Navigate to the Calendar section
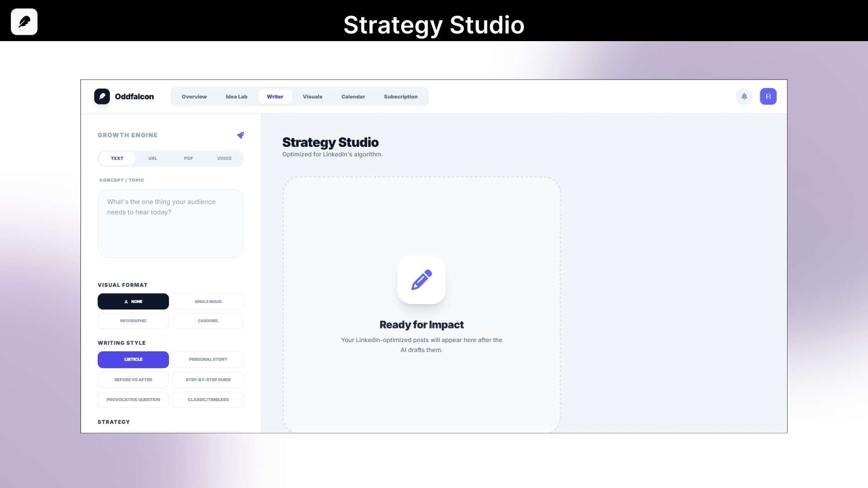 point(353,96)
